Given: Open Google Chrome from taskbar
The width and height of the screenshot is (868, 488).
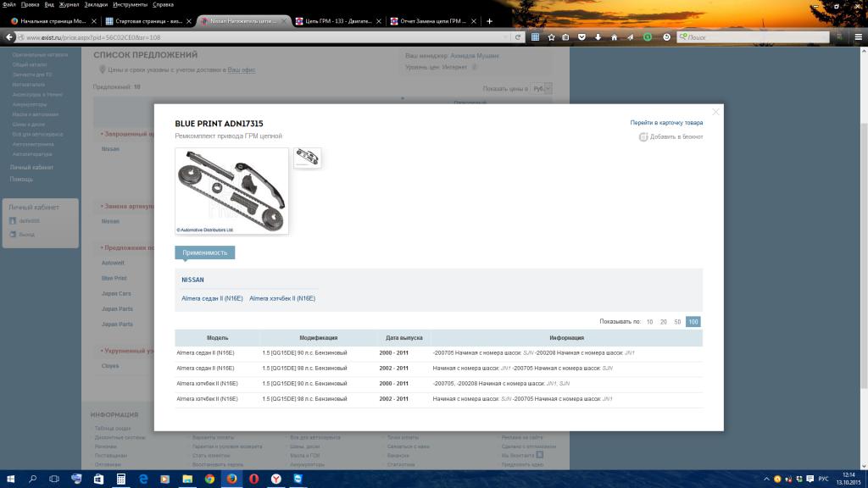Looking at the screenshot, I should pos(210,479).
